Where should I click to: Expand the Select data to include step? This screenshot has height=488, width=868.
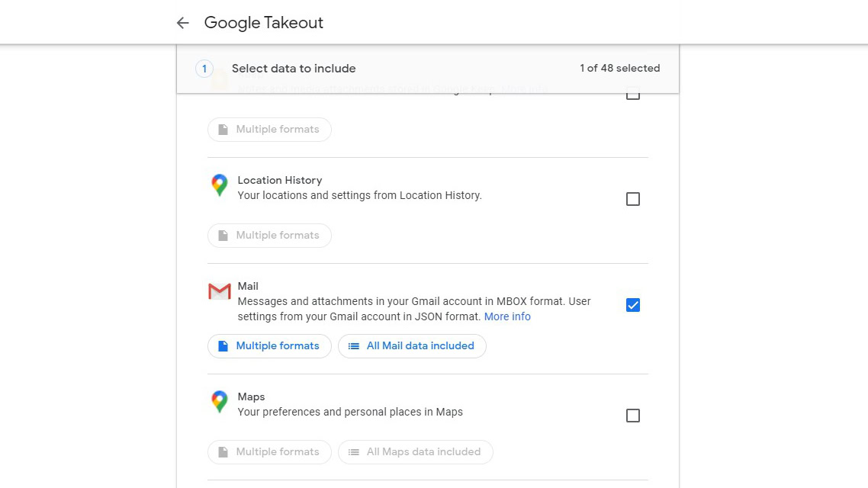pyautogui.click(x=294, y=69)
